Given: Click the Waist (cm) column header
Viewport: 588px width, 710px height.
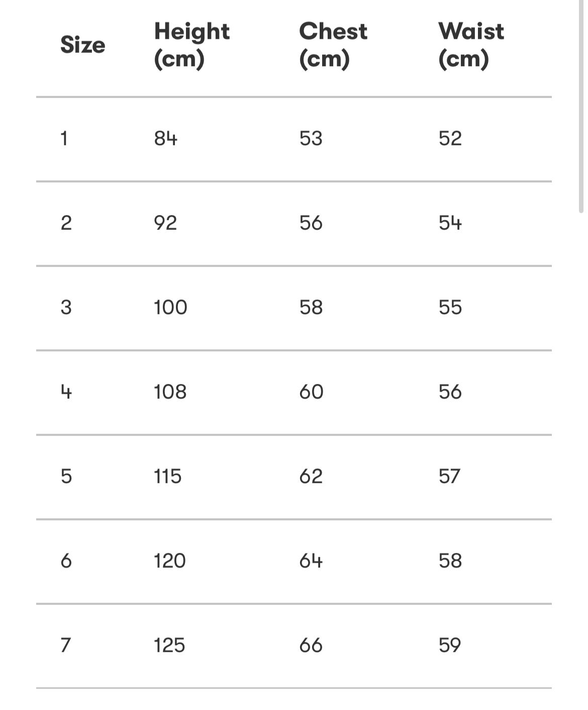Looking at the screenshot, I should pos(471,45).
